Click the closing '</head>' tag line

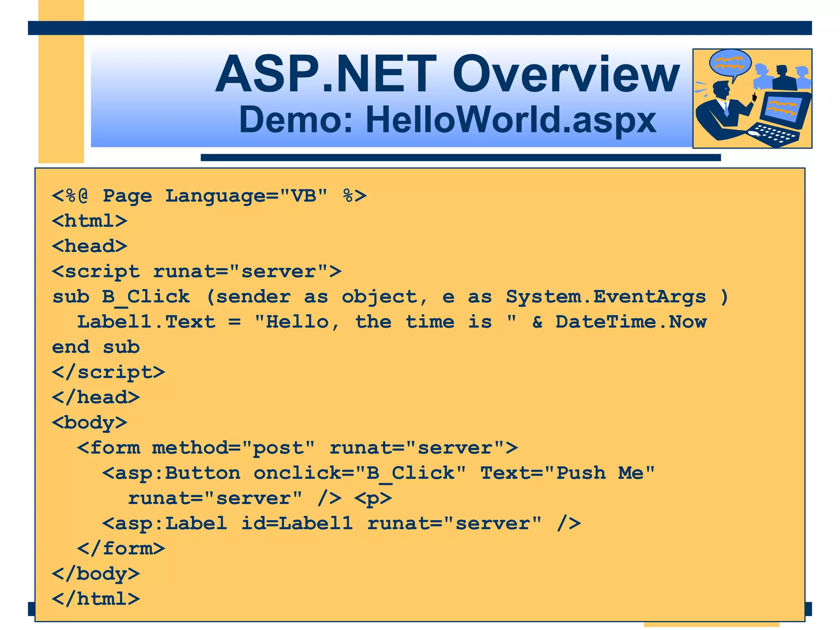point(96,397)
